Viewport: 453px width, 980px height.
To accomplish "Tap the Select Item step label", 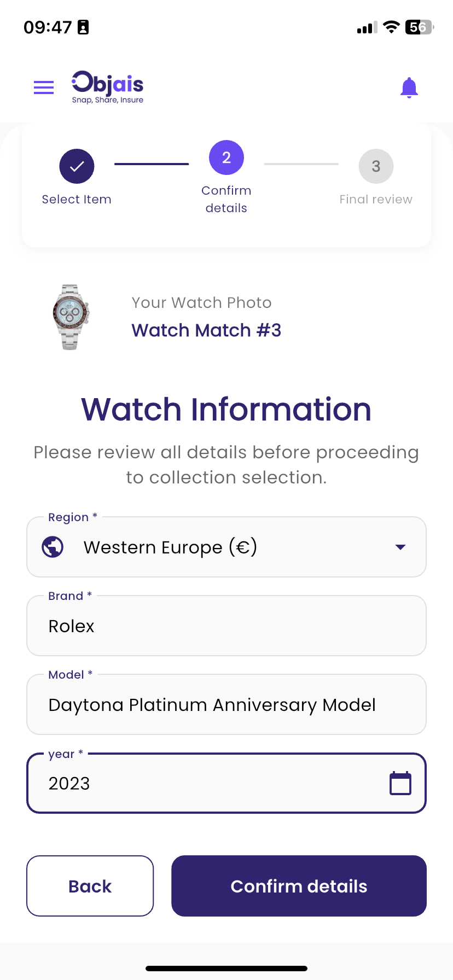I will point(77,200).
